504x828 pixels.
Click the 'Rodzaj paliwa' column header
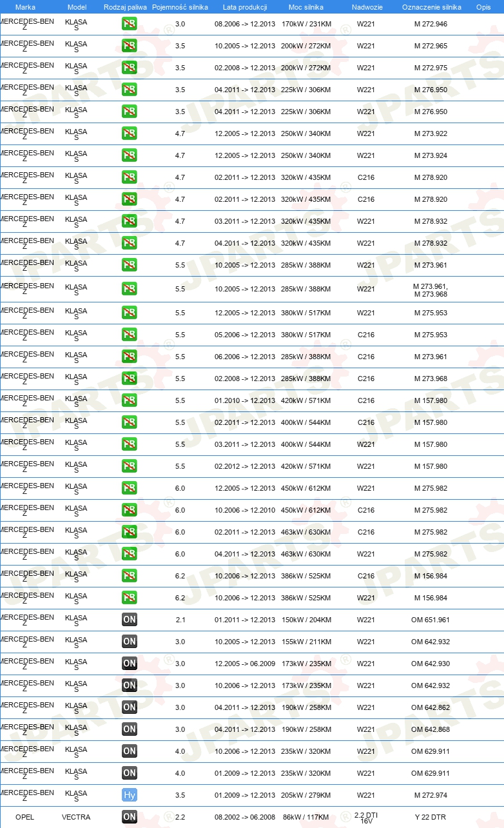126,7
